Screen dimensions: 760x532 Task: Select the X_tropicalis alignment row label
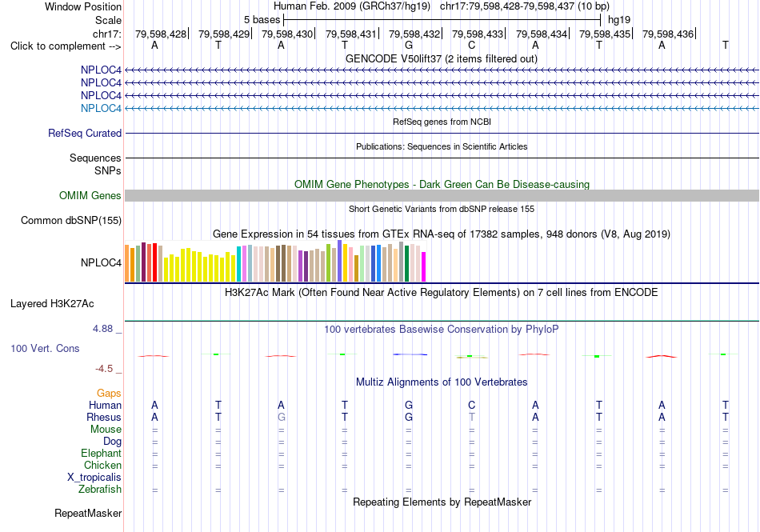(x=94, y=478)
